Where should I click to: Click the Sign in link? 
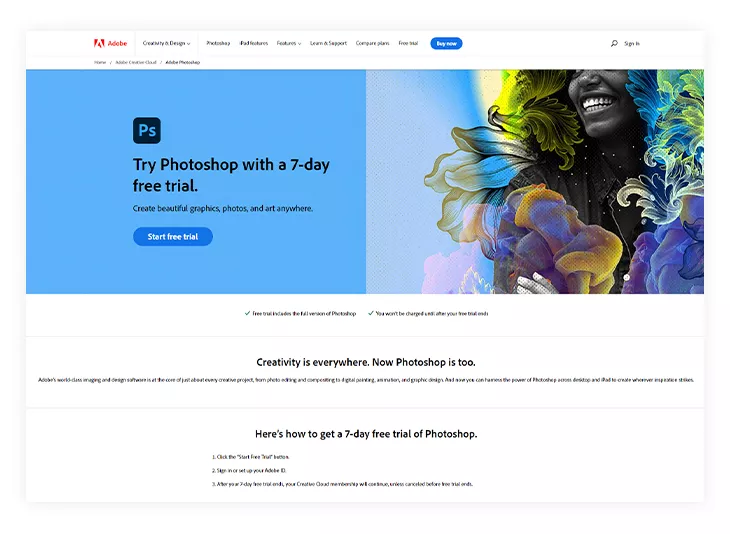[x=632, y=43]
